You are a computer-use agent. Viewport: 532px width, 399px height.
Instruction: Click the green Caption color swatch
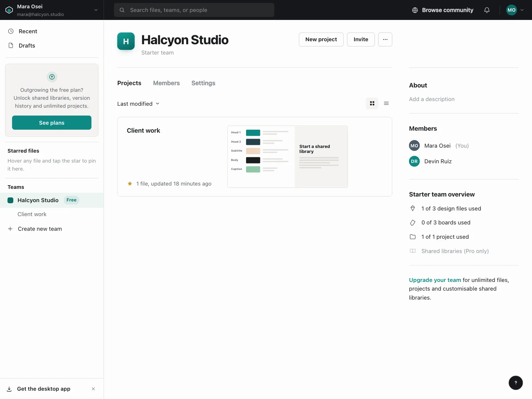253,169
